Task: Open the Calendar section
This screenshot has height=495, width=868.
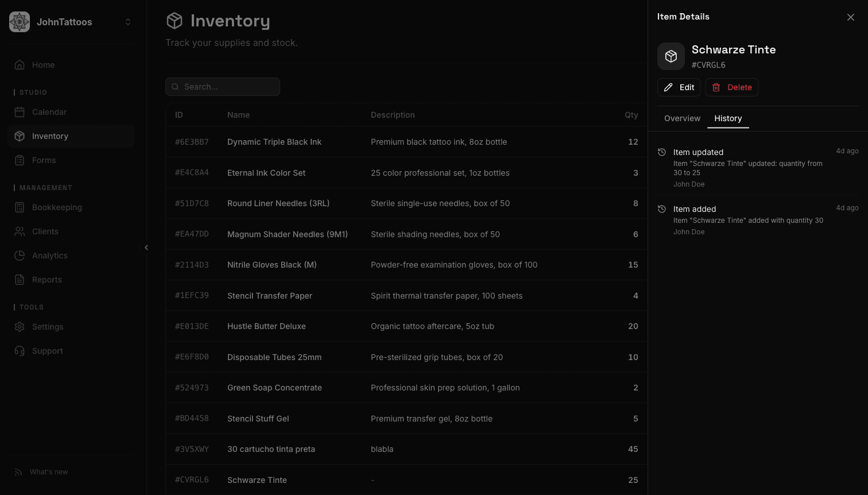Action: click(49, 112)
